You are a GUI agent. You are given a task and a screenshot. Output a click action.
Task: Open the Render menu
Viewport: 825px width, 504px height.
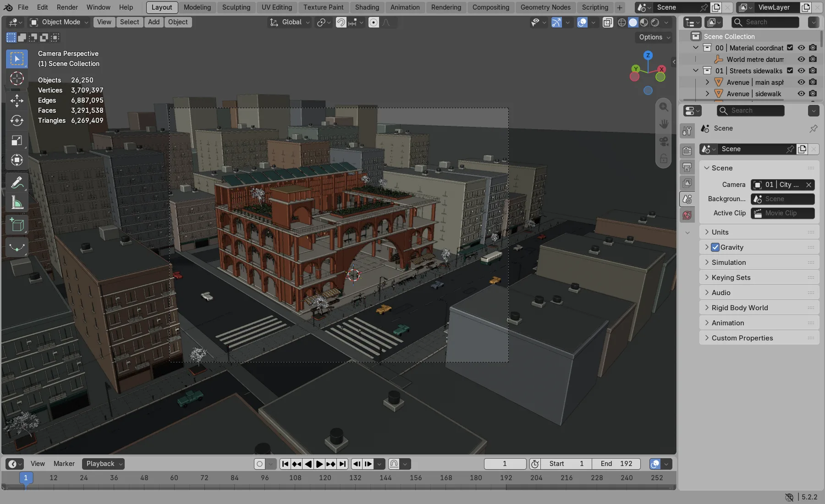pos(67,7)
